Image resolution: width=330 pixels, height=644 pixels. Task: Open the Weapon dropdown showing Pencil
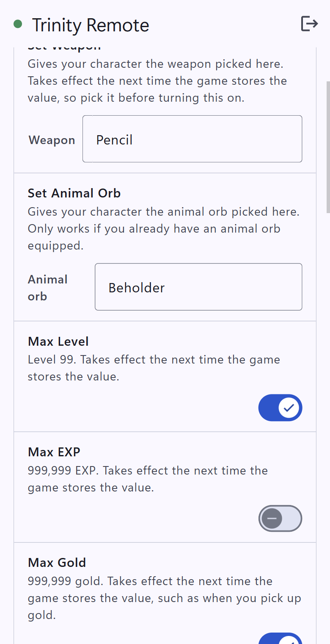click(x=192, y=139)
